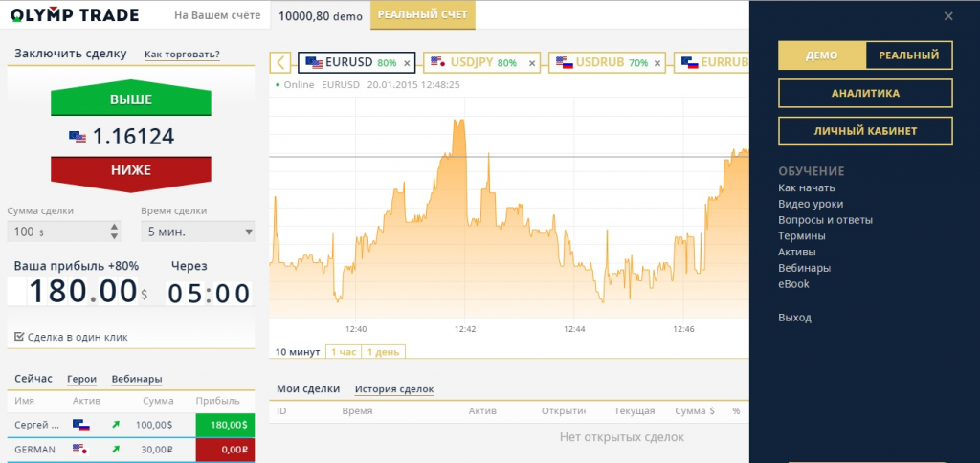Click the 10000,80 demo balance
Image resolution: width=980 pixels, height=463 pixels.
point(320,16)
